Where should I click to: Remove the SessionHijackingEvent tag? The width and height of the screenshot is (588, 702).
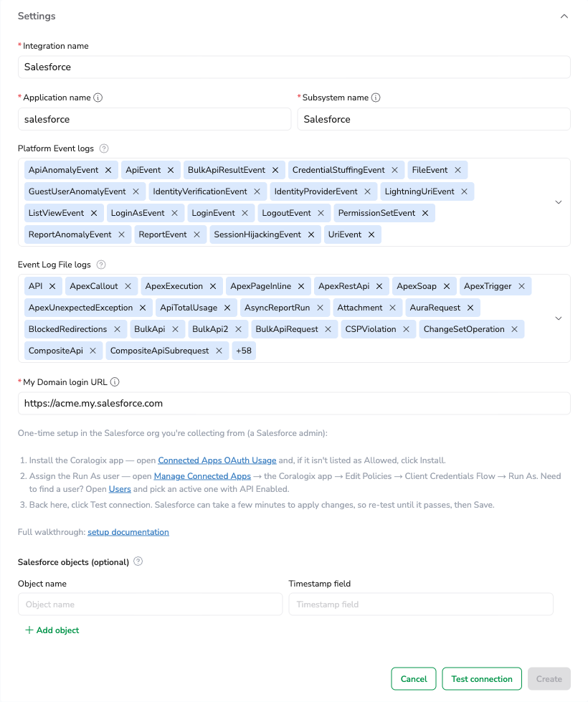point(311,234)
